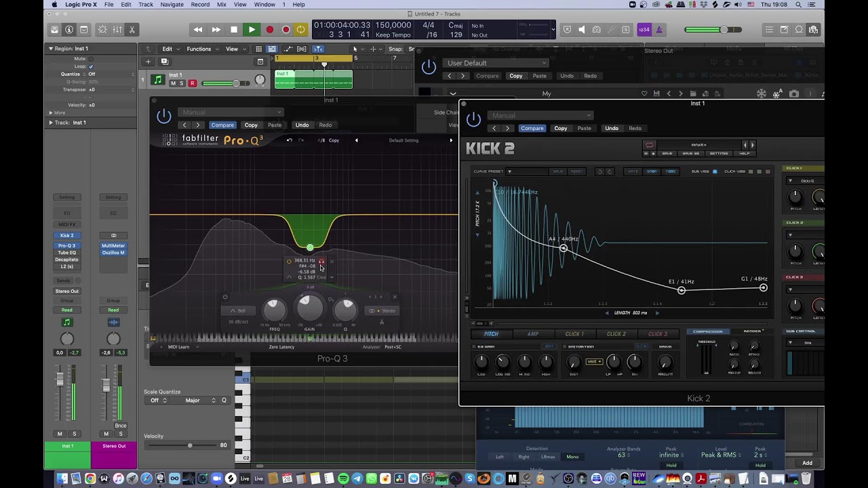
Task: Click Undo in Pro-Q 3 window header
Action: (x=302, y=125)
